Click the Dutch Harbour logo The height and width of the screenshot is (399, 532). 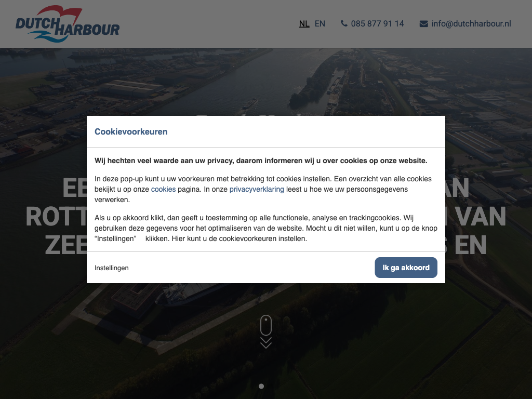(x=68, y=24)
